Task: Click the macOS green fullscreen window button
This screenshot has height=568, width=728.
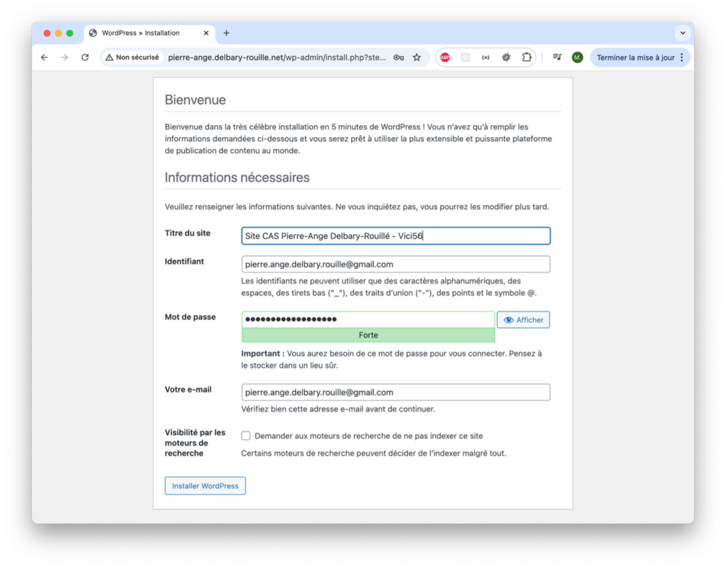Action: coord(70,33)
